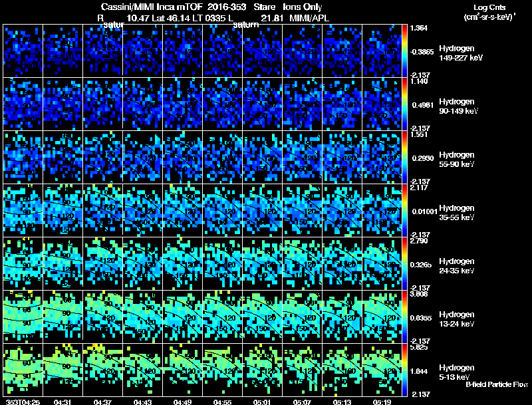The height and width of the screenshot is (405, 532).
Task: Select the 04:25 panel in 149-227 keV row
Action: coord(23,51)
